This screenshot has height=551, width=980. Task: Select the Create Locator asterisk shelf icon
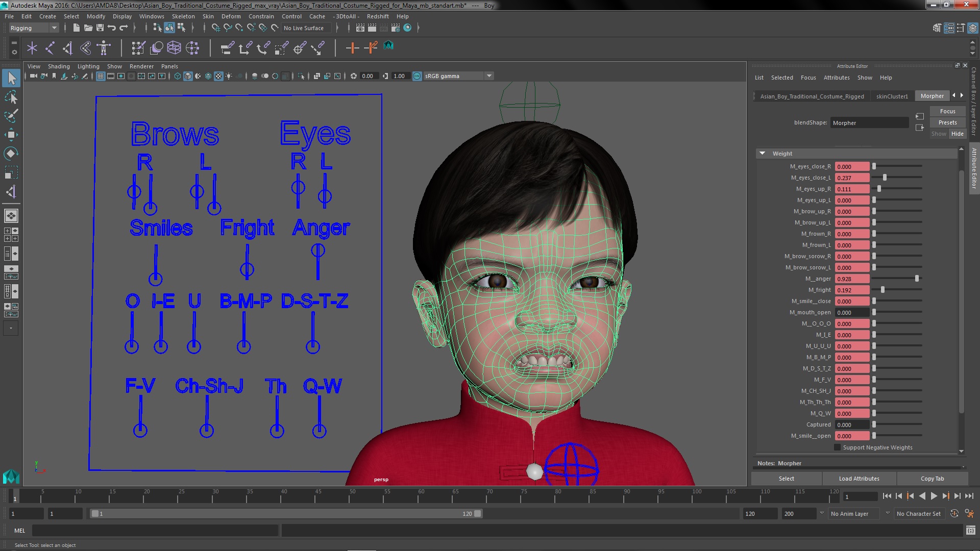coord(32,48)
